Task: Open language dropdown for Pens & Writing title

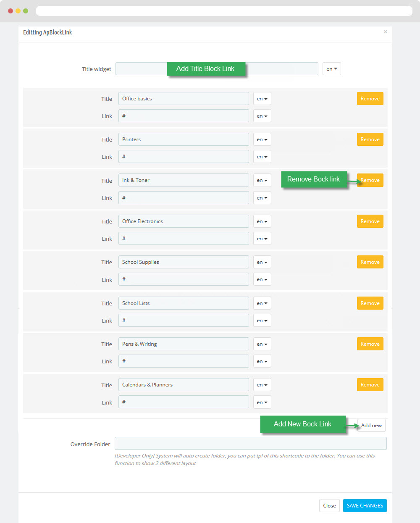Action: [x=262, y=344]
